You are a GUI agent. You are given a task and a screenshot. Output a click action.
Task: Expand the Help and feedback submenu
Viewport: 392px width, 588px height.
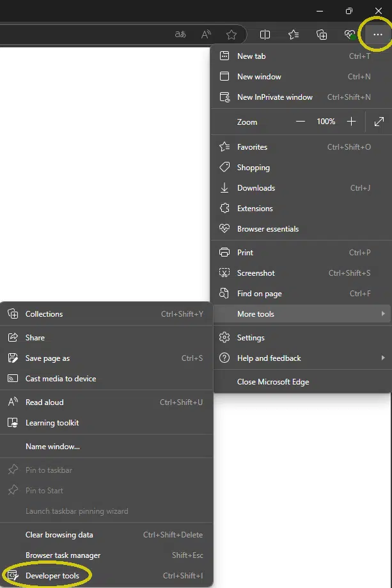click(301, 358)
